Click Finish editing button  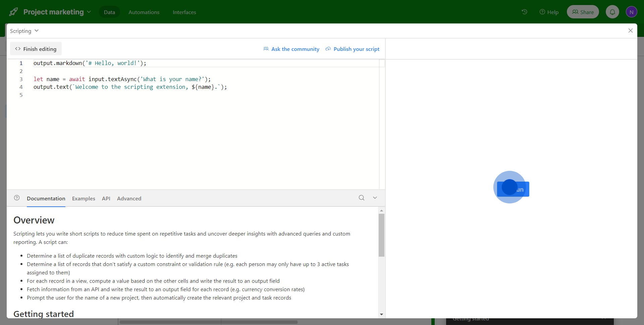(36, 49)
